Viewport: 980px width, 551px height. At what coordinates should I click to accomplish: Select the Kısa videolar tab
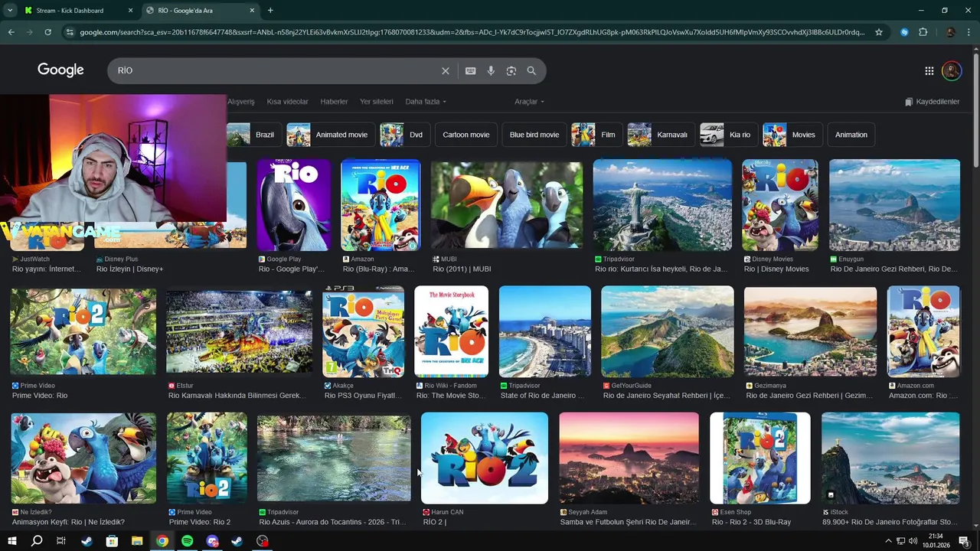pos(287,102)
